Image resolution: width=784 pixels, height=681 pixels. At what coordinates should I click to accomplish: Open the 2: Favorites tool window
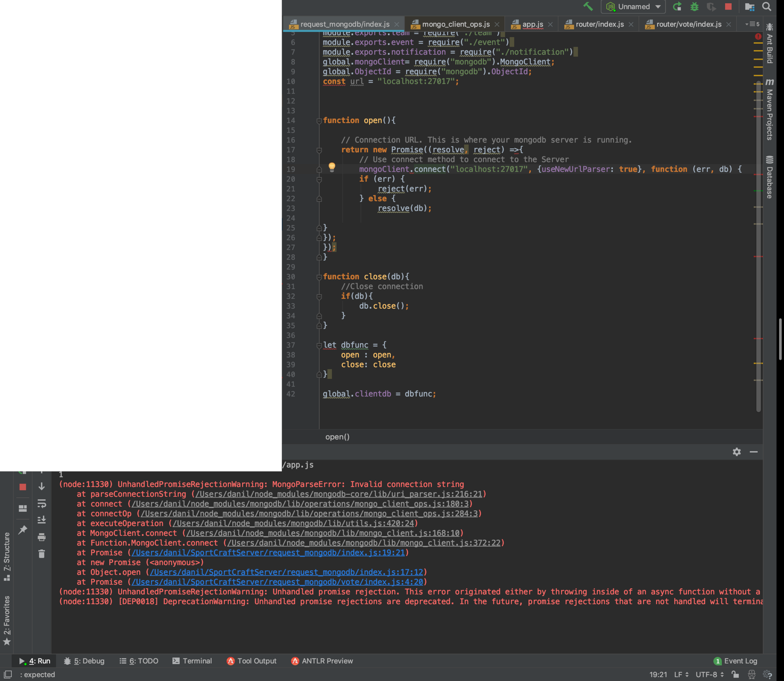tap(7, 620)
